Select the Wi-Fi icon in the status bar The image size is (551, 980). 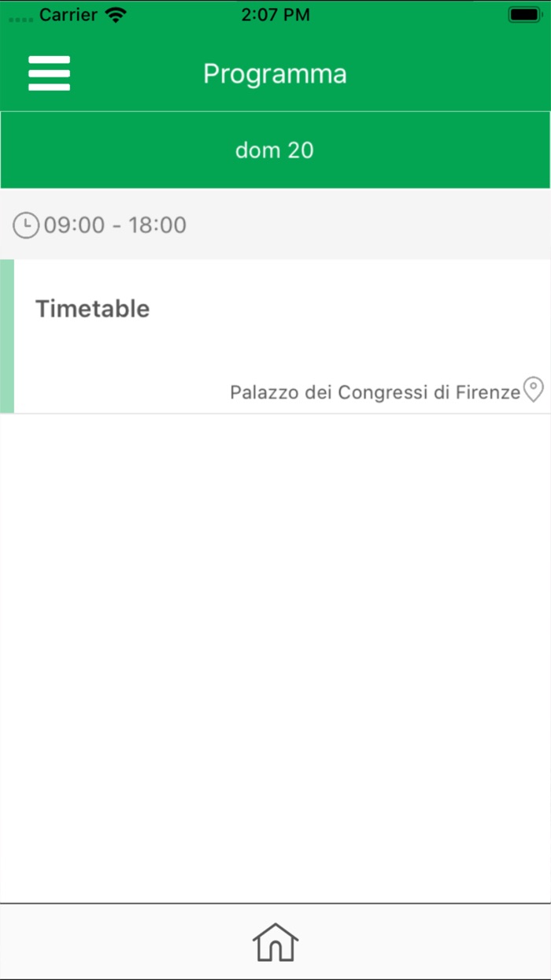[x=116, y=13]
